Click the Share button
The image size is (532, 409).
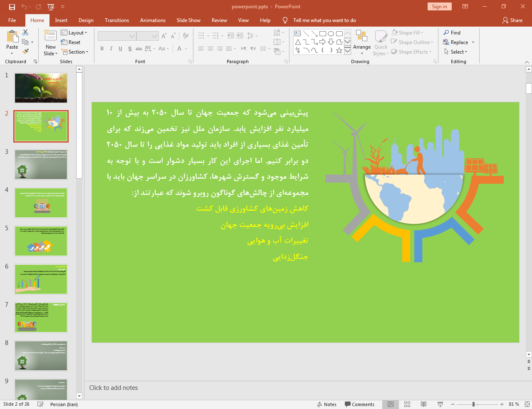512,20
